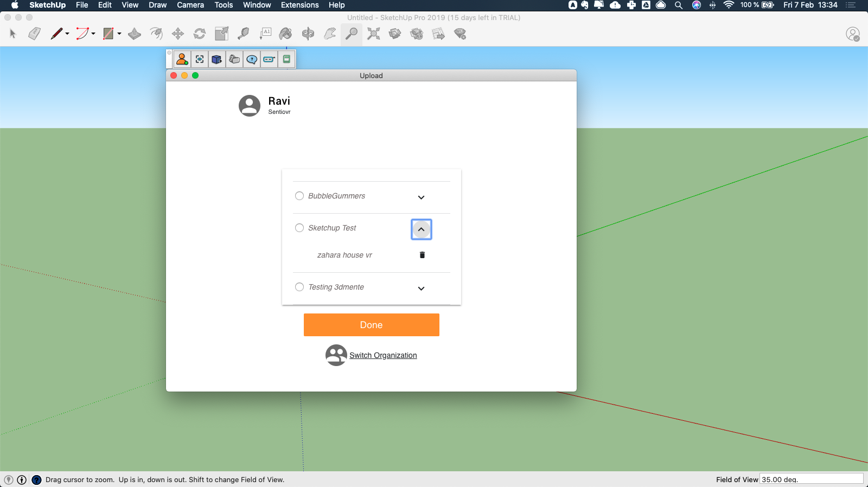Open the Arc tool dropdown arrow
Screen dimensions: 868x487
click(93, 34)
